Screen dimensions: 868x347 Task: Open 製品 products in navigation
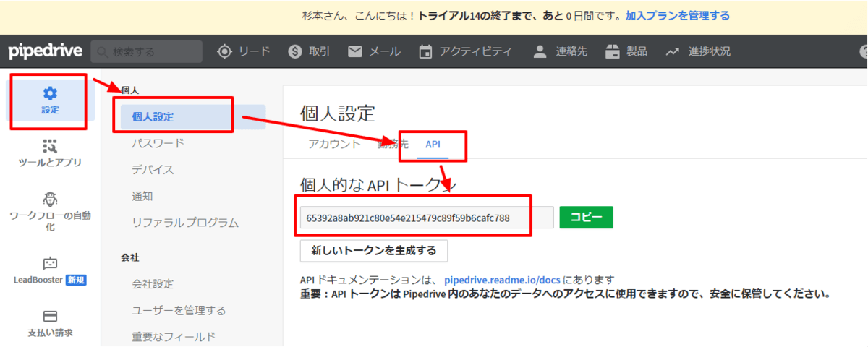click(626, 51)
